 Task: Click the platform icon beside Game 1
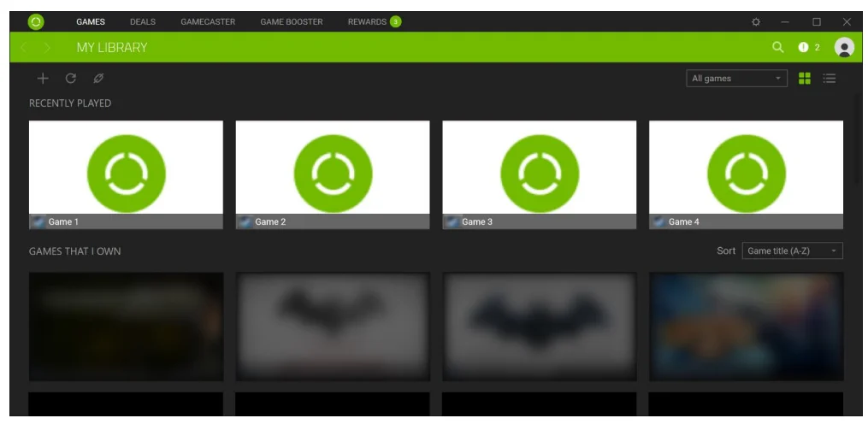pos(38,222)
